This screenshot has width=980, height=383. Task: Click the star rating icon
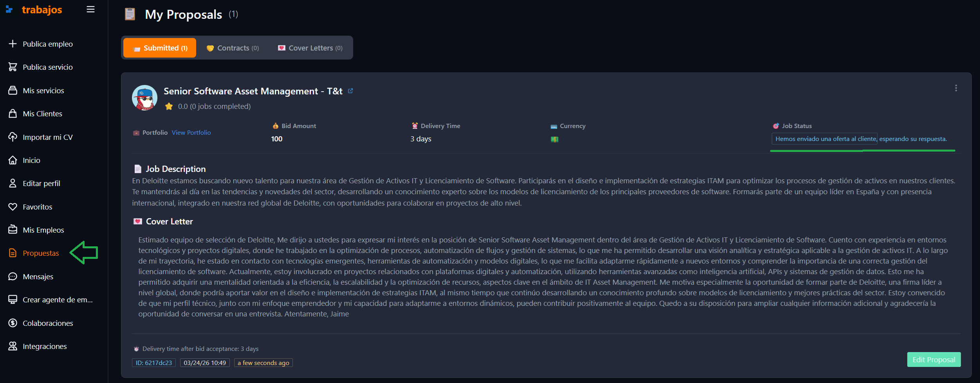point(169,107)
